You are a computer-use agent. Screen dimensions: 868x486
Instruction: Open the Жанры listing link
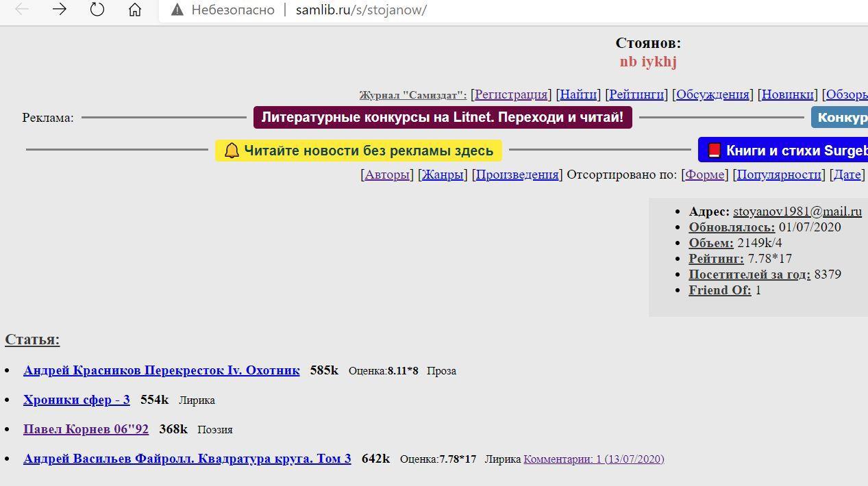(442, 175)
